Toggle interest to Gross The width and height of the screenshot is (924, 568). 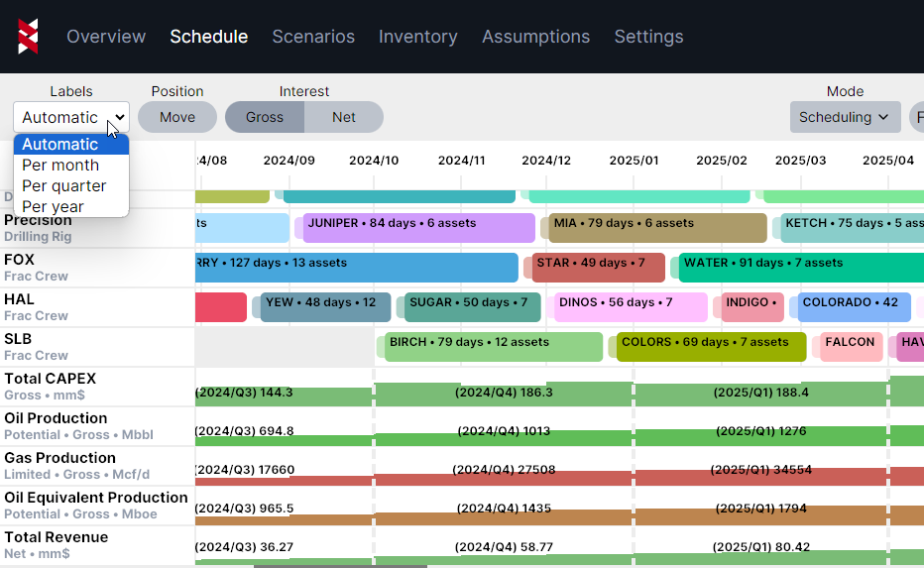click(265, 117)
